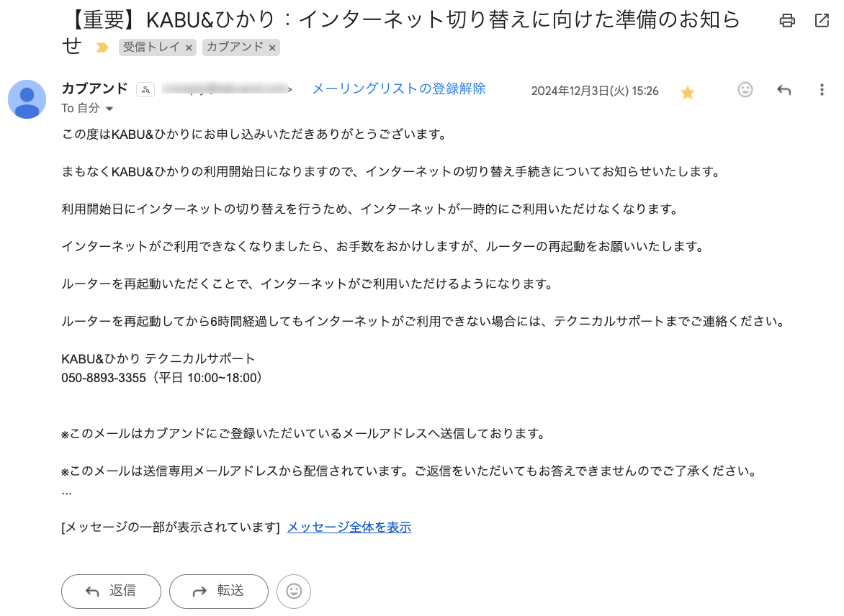Click the 受信トレイ label chip
This screenshot has height=616, width=844.
[152, 47]
